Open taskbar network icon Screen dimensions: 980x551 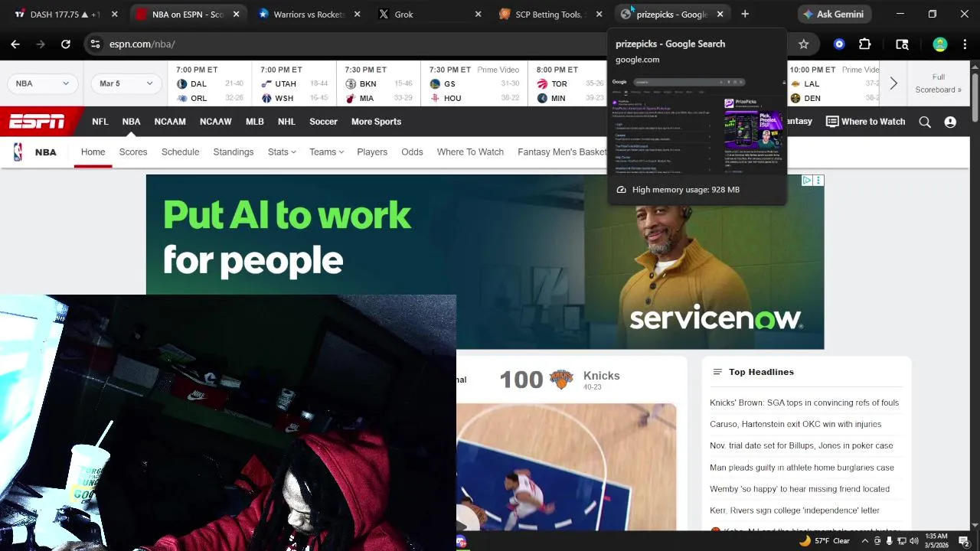tap(902, 541)
